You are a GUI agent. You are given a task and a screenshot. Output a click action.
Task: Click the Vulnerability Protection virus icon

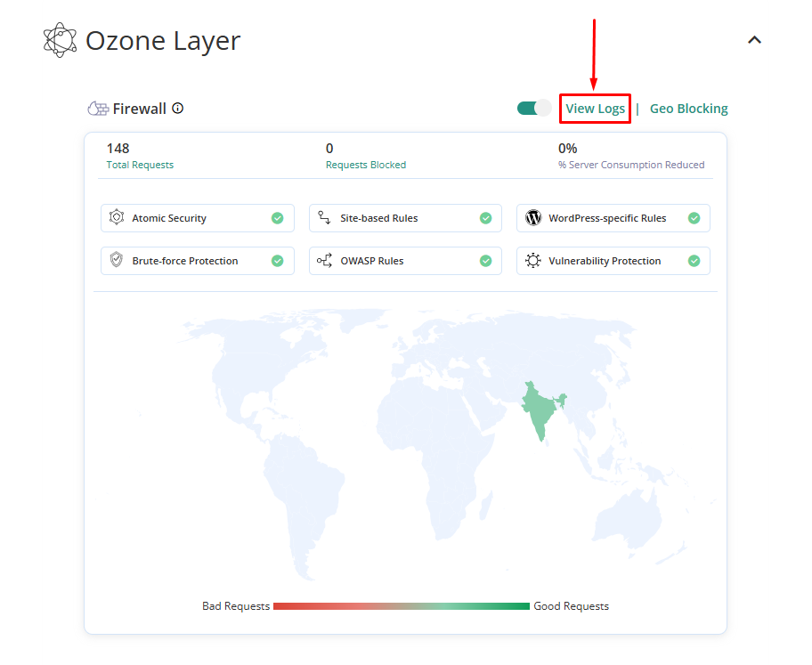(x=532, y=260)
